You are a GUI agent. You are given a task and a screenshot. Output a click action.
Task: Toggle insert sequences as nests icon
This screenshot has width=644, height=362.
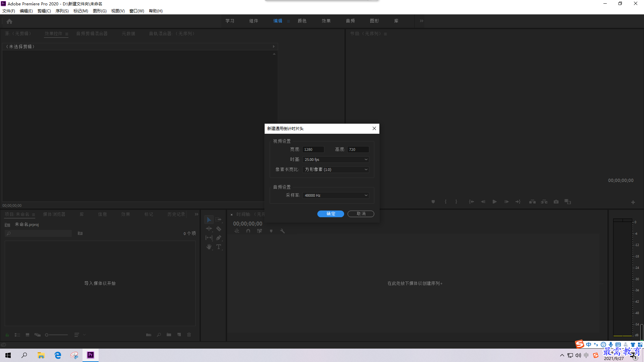(x=237, y=231)
